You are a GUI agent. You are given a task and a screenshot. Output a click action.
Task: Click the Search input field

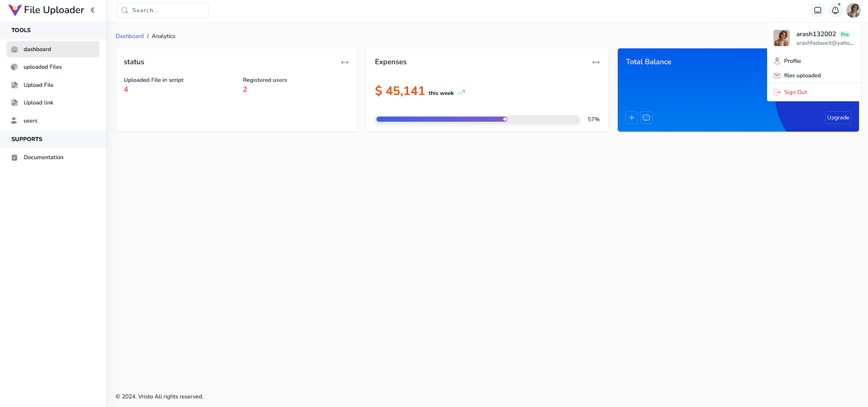tap(163, 10)
